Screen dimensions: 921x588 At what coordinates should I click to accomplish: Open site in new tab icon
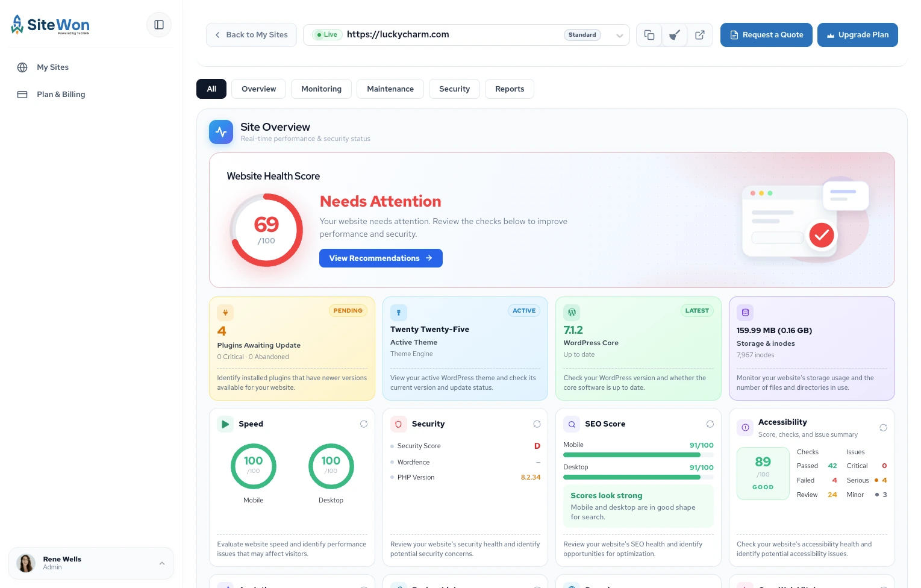pos(700,35)
